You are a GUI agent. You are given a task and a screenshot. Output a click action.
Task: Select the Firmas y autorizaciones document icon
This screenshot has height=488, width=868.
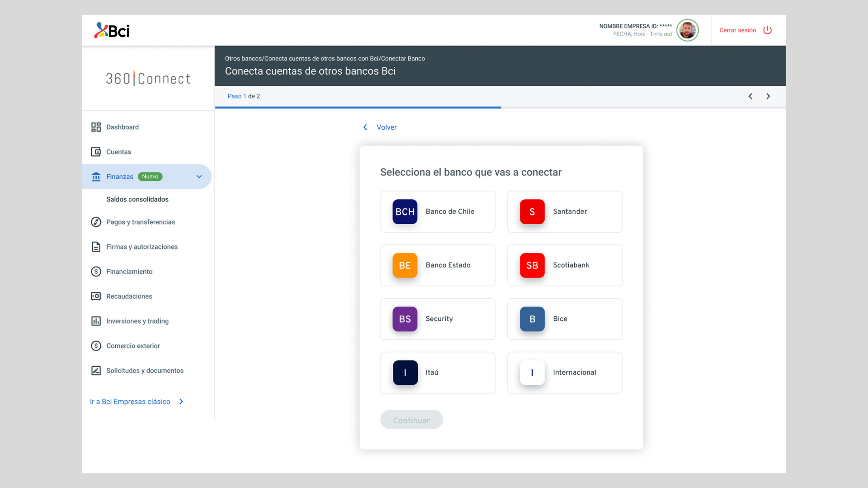[x=96, y=247]
